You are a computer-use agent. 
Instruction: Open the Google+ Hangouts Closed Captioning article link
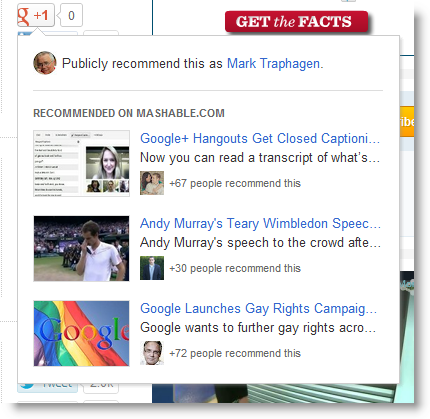tap(260, 138)
